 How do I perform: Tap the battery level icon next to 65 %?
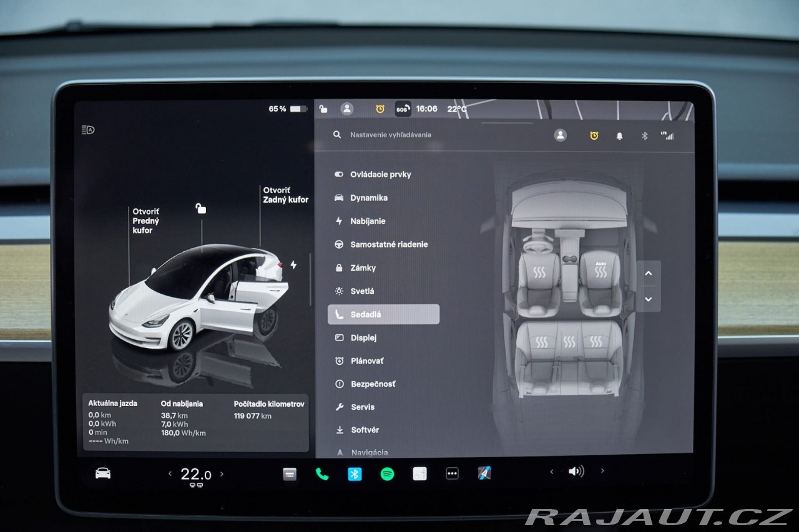click(x=298, y=109)
